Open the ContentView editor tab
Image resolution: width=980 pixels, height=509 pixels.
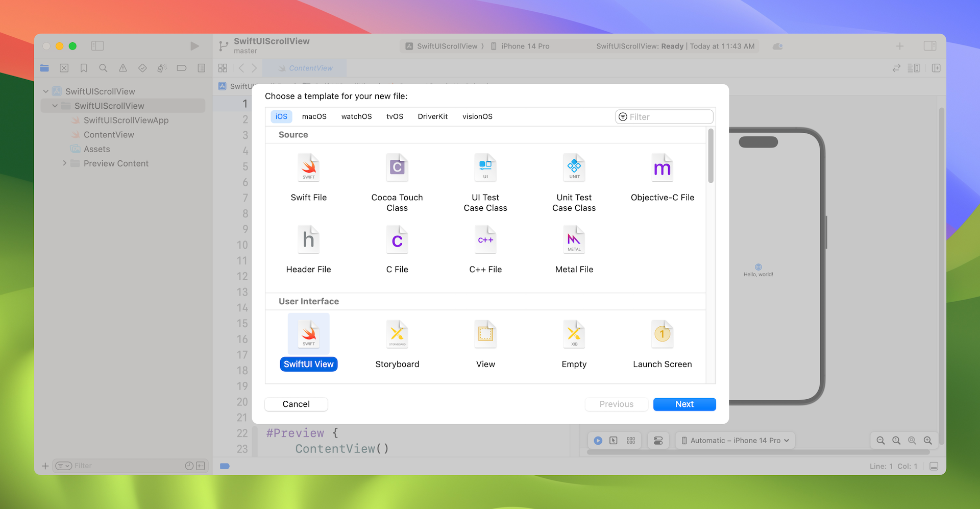(305, 68)
